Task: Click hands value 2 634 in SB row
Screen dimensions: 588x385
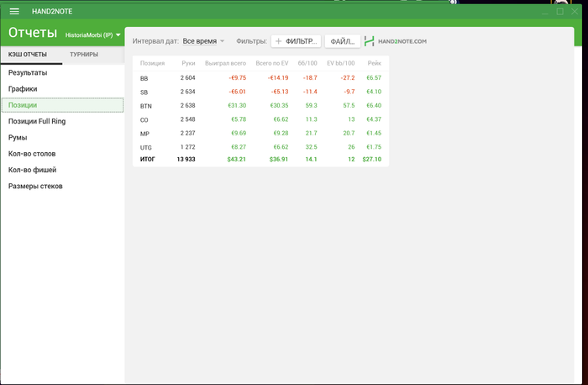Action: [187, 92]
